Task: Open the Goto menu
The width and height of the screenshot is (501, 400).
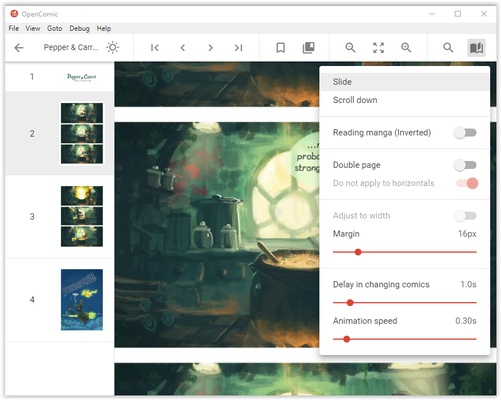Action: pyautogui.click(x=55, y=28)
